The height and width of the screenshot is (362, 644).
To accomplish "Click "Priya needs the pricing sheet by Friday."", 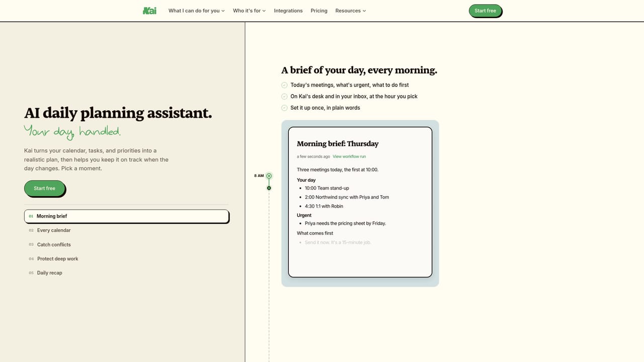I will click(x=345, y=223).
